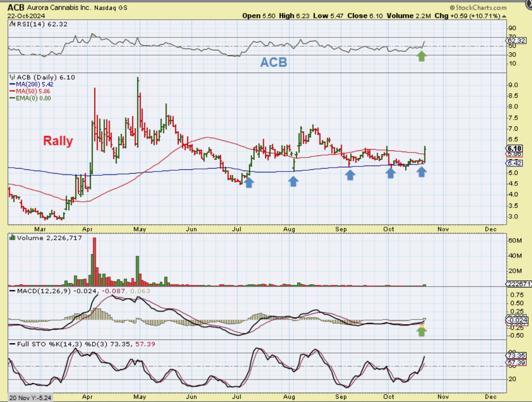Select the ACB ticker symbol in the title
532x402 pixels.
click(x=16, y=8)
